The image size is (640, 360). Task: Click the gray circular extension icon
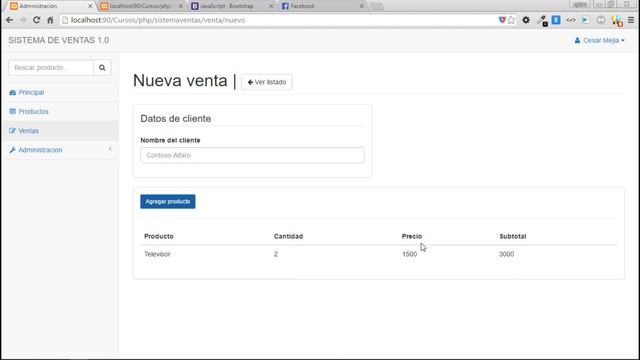[601, 20]
